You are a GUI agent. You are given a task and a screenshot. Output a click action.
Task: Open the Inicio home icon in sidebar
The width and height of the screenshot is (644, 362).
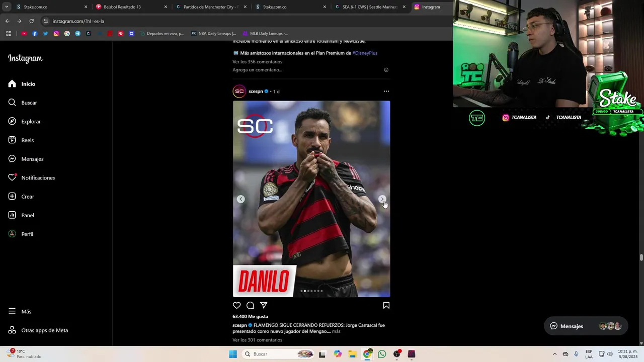(12, 84)
